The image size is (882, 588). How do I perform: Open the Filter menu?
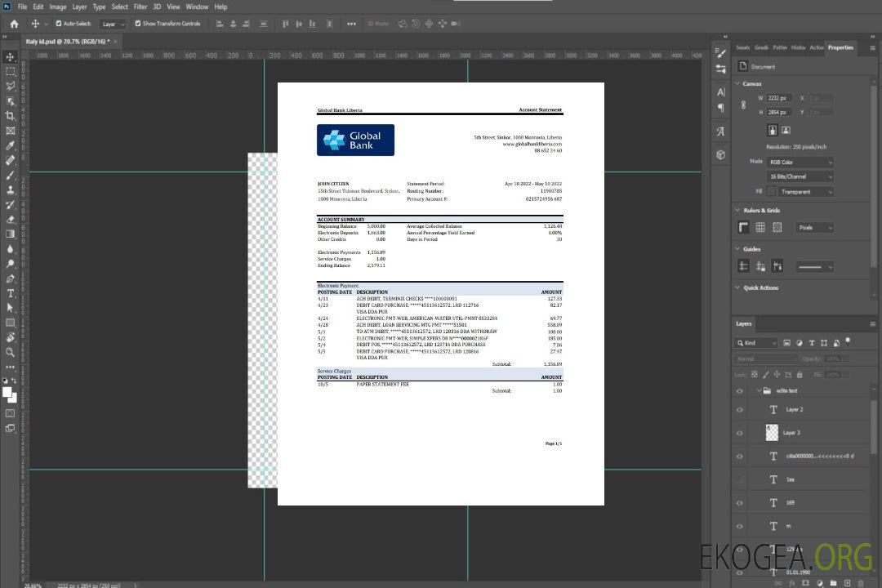click(140, 7)
